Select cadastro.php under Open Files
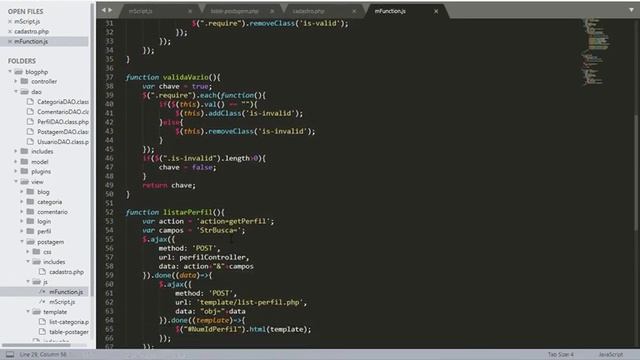The image size is (640, 360). 31,31
